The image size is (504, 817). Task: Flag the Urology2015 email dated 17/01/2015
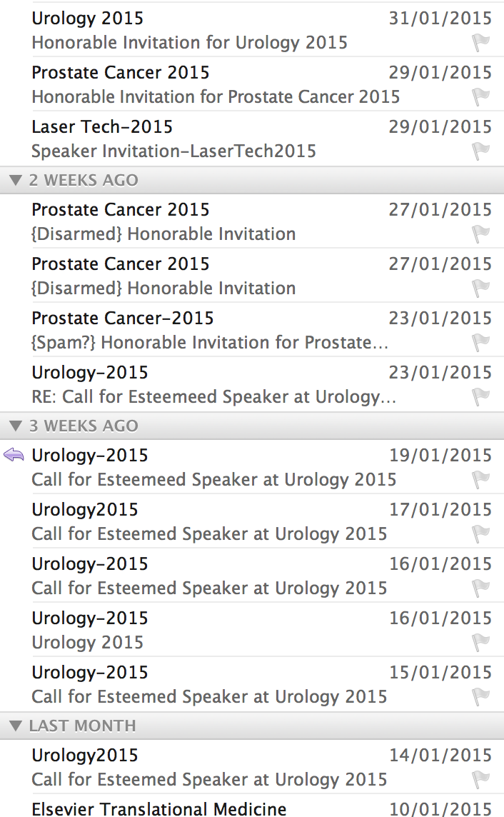pyautogui.click(x=482, y=534)
